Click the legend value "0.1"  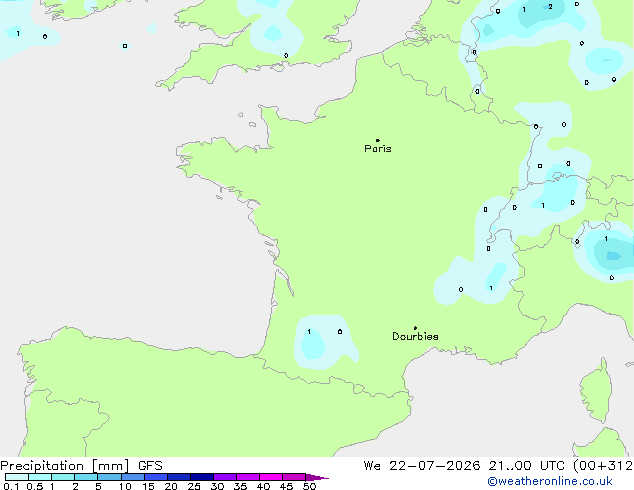click(11, 486)
